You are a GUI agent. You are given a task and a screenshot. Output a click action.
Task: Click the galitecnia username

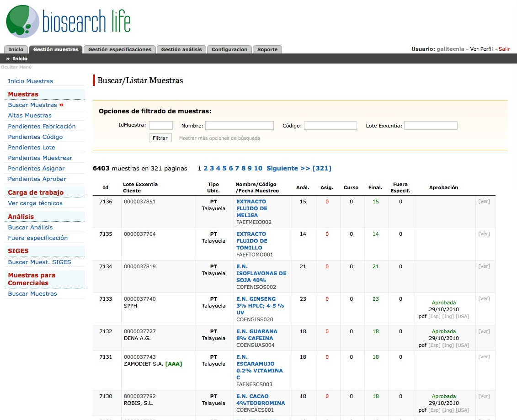pyautogui.click(x=450, y=49)
